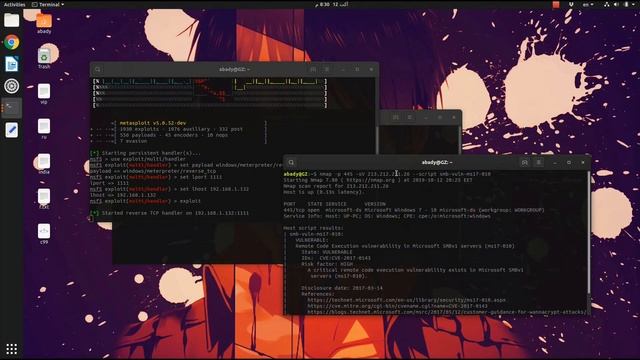Select the c99 file on the desktop

[44, 234]
